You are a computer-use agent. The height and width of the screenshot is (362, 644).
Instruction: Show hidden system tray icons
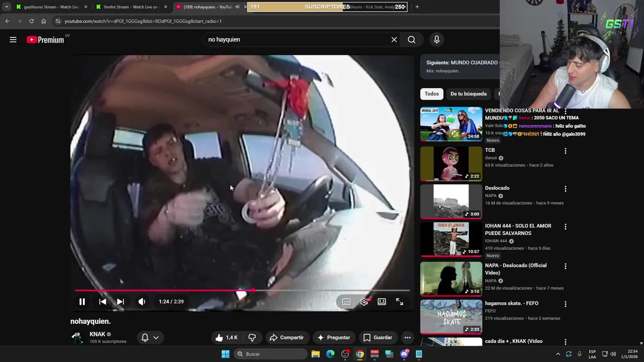pyautogui.click(x=558, y=354)
